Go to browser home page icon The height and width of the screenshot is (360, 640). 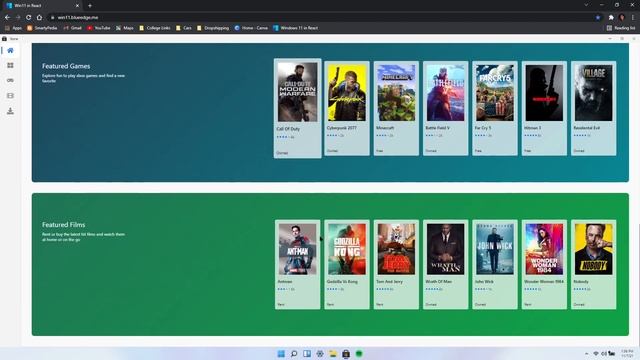point(39,18)
